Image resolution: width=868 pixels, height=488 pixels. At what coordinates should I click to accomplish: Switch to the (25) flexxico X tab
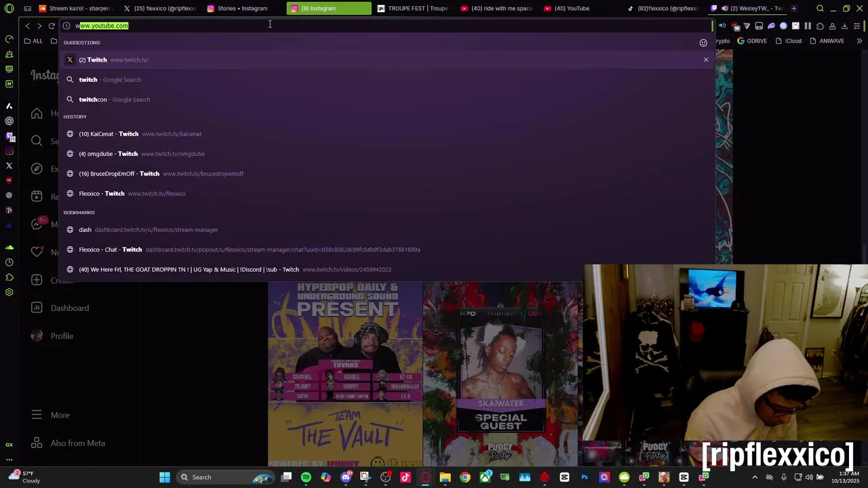[x=160, y=8]
